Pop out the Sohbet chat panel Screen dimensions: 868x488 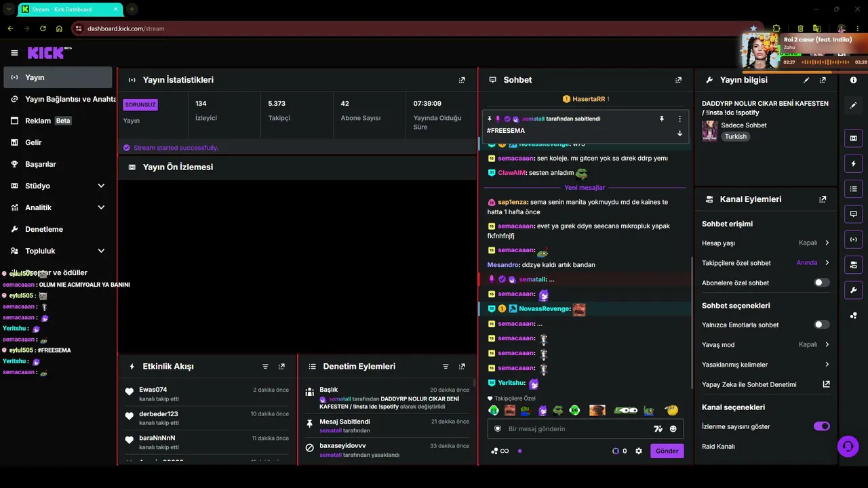(x=678, y=80)
